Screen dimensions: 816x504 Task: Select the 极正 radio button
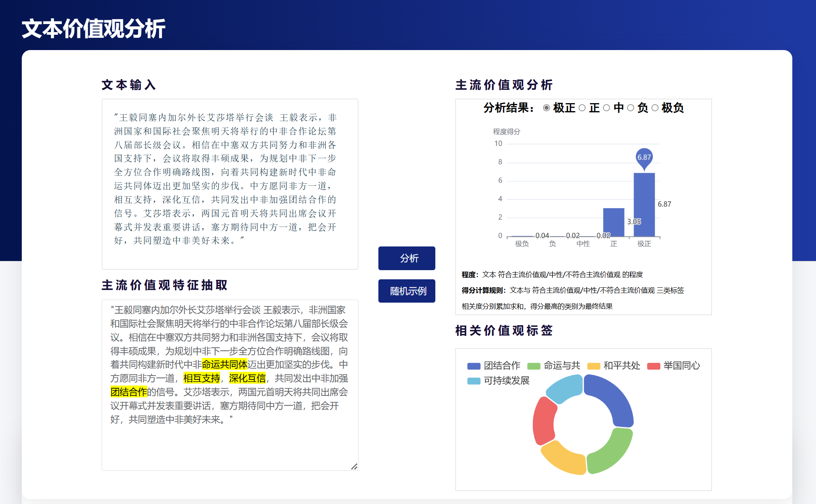click(547, 108)
